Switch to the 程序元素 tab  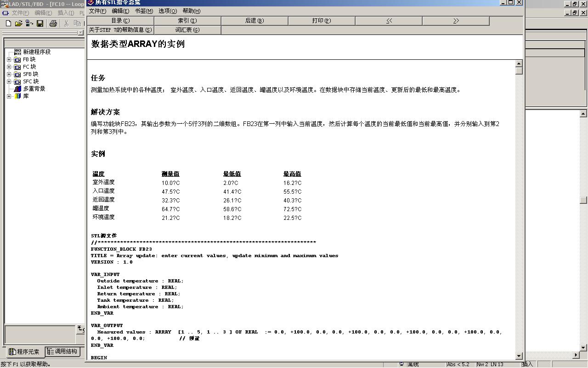tap(25, 352)
